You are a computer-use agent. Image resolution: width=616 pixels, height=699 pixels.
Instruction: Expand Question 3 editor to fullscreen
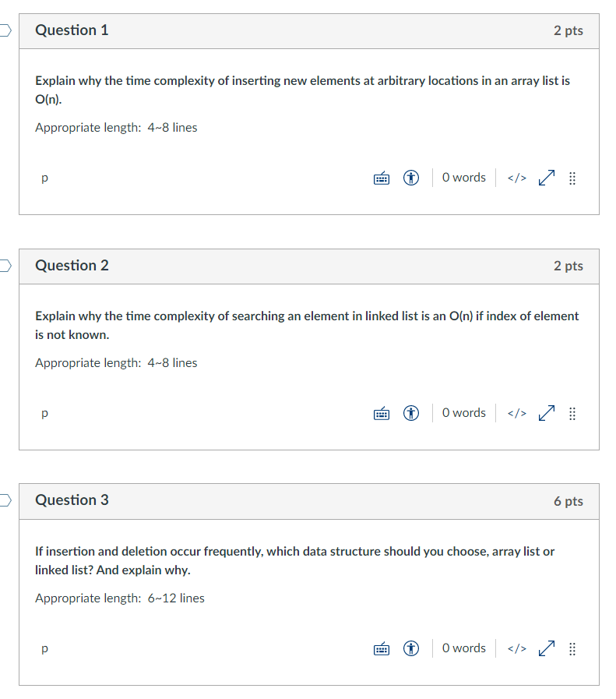(545, 648)
